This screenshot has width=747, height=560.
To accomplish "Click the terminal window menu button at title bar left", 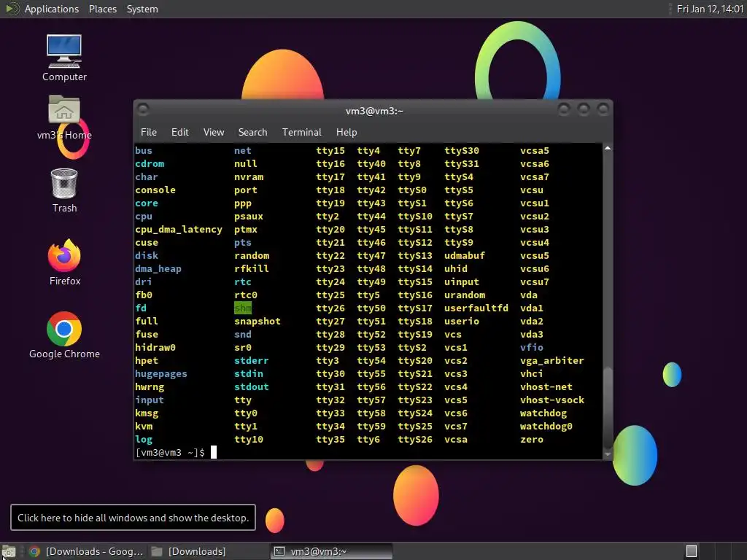I will coord(143,110).
